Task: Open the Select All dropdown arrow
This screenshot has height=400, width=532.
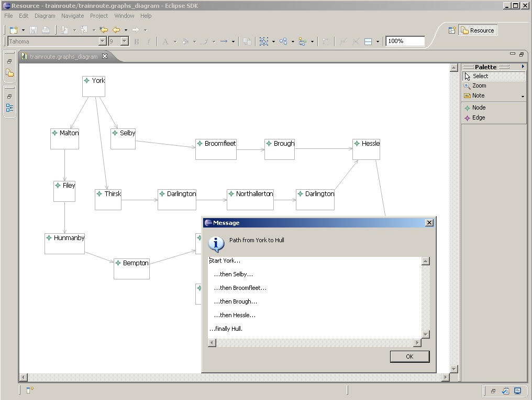Action: [273, 42]
